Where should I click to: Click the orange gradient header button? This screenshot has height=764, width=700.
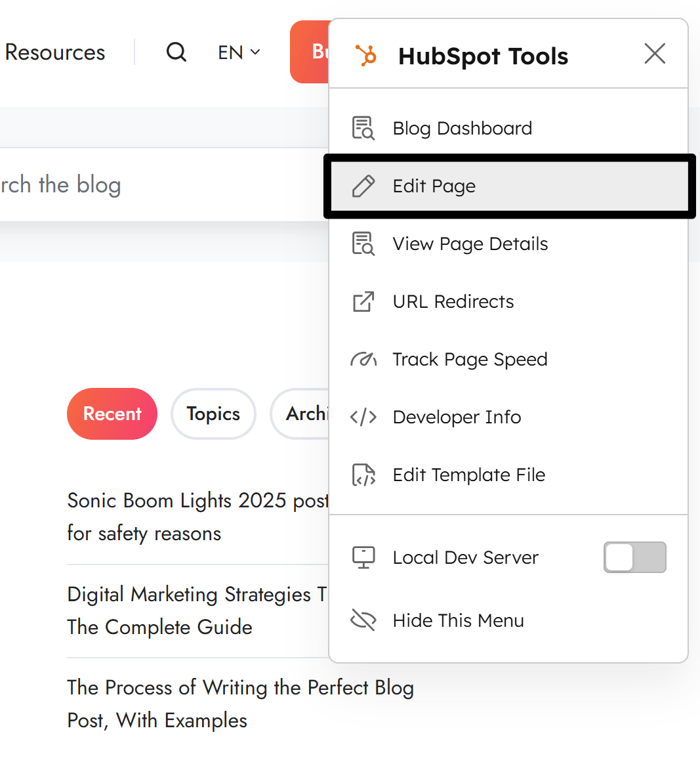(310, 52)
